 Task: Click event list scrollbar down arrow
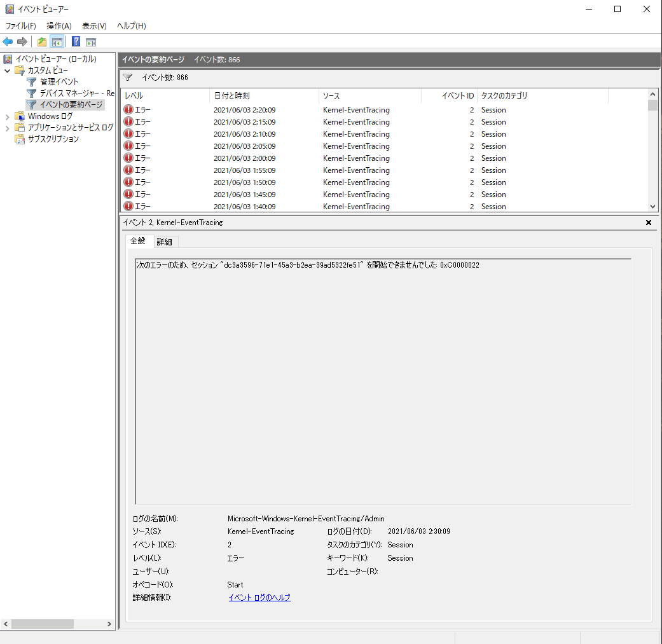pos(652,207)
